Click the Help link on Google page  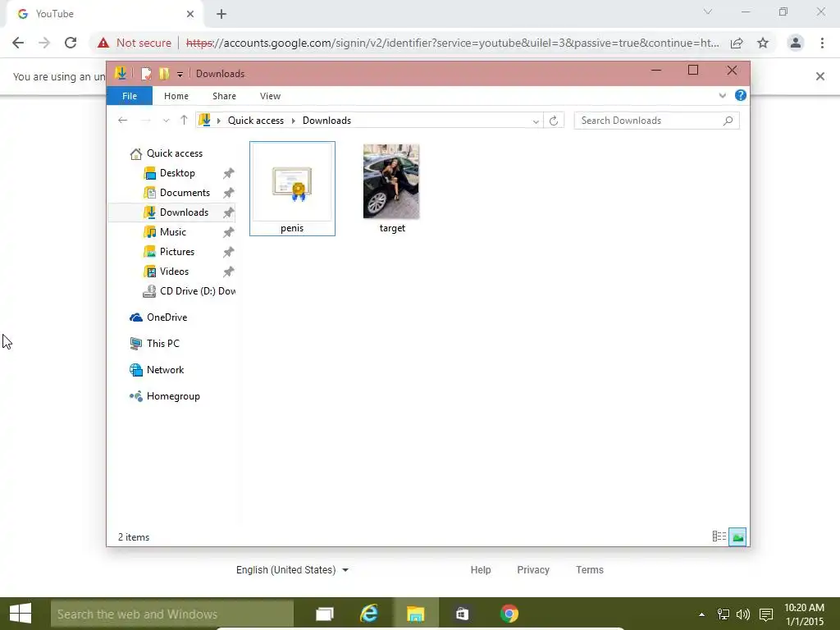[x=481, y=570]
